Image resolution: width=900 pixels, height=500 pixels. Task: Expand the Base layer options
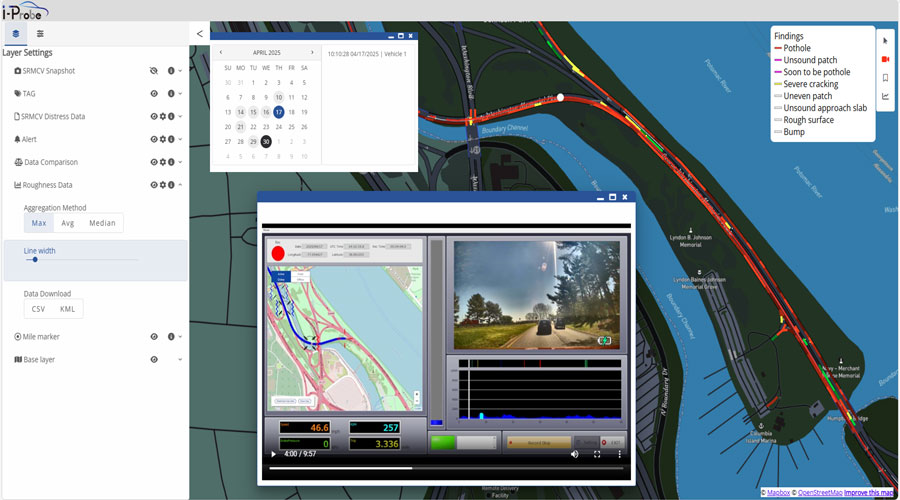tap(180, 359)
